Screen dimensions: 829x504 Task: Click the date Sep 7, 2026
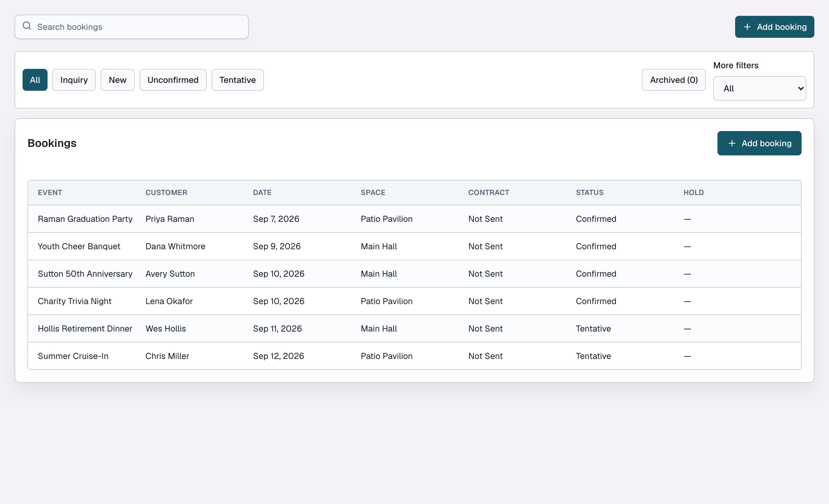coord(276,219)
